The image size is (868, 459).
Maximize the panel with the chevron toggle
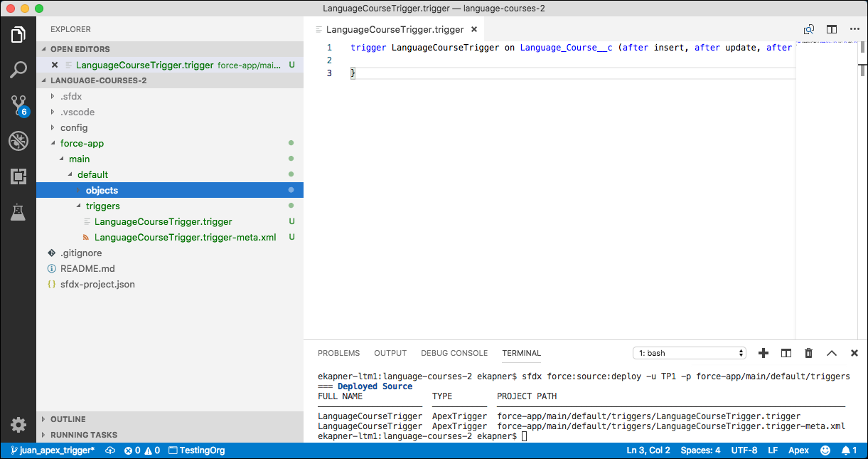831,352
